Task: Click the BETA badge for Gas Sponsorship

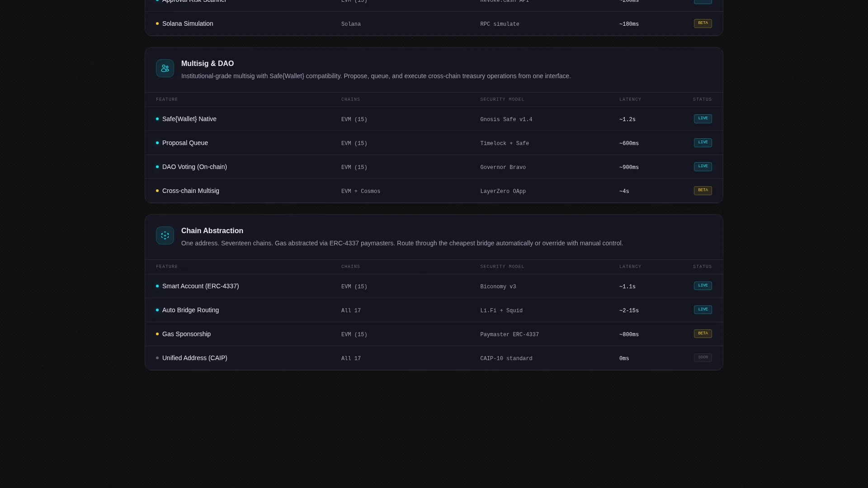Action: click(703, 334)
